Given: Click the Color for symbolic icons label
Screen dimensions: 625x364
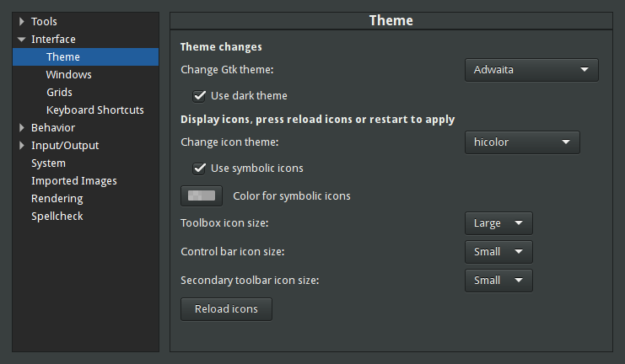Looking at the screenshot, I should pyautogui.click(x=292, y=196).
